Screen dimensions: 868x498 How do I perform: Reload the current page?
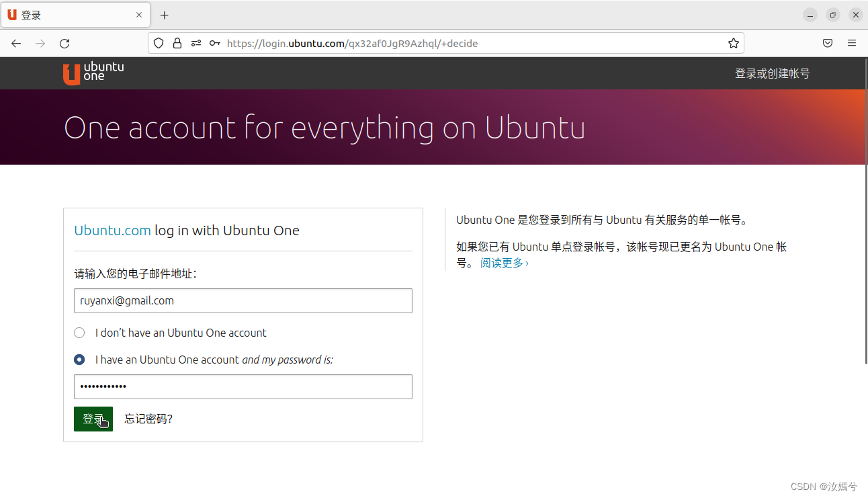(64, 43)
